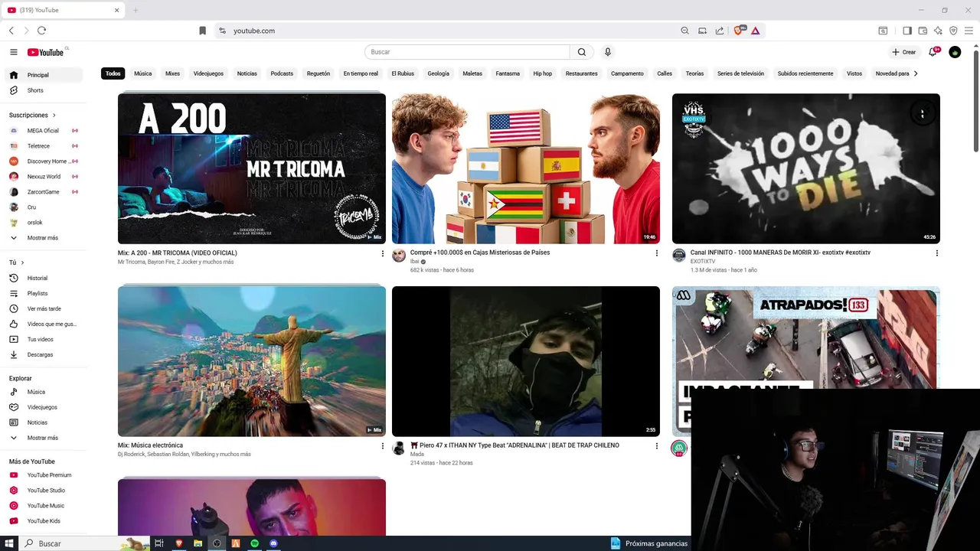Open Spotify from the taskbar
The width and height of the screenshot is (980, 551).
[x=254, y=543]
